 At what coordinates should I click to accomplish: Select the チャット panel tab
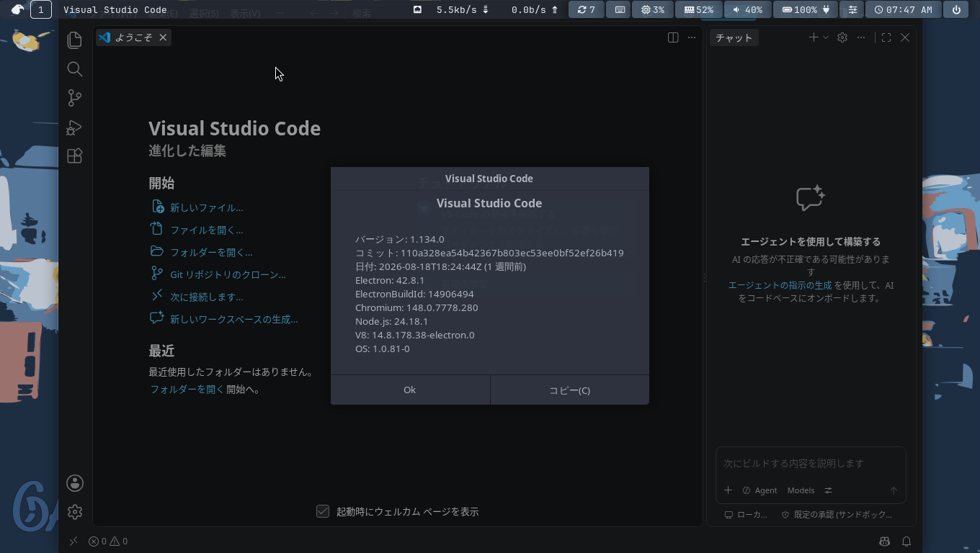734,37
